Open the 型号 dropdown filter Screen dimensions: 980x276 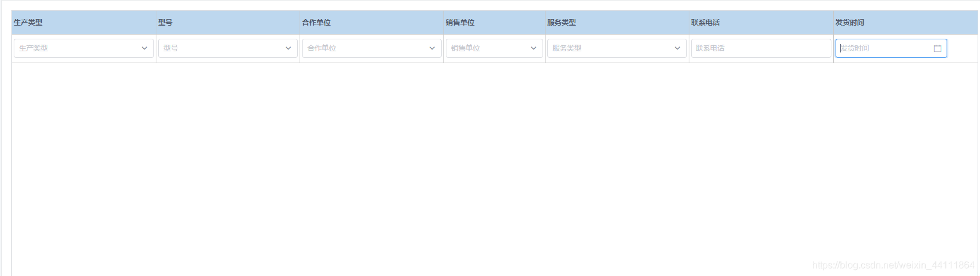click(x=227, y=48)
